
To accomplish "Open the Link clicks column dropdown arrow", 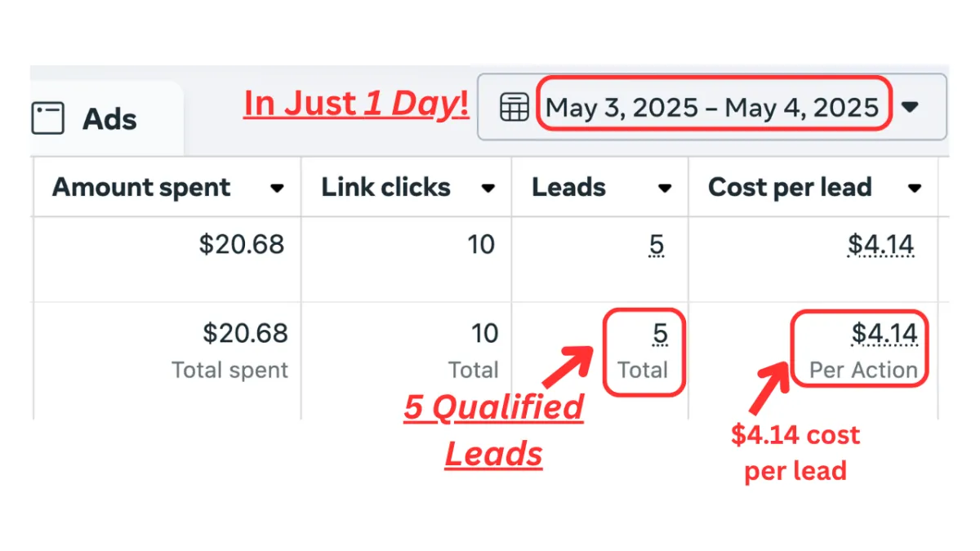I will [x=488, y=189].
